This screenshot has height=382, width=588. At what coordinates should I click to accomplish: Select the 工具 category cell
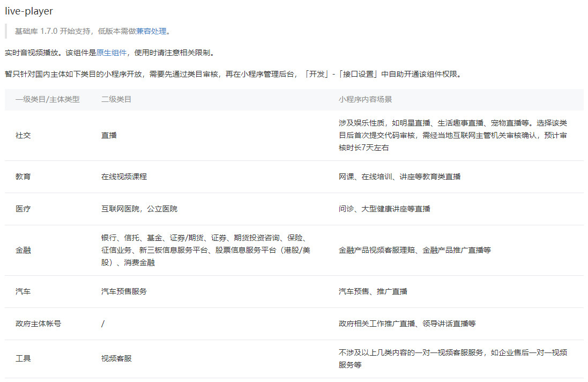click(23, 358)
